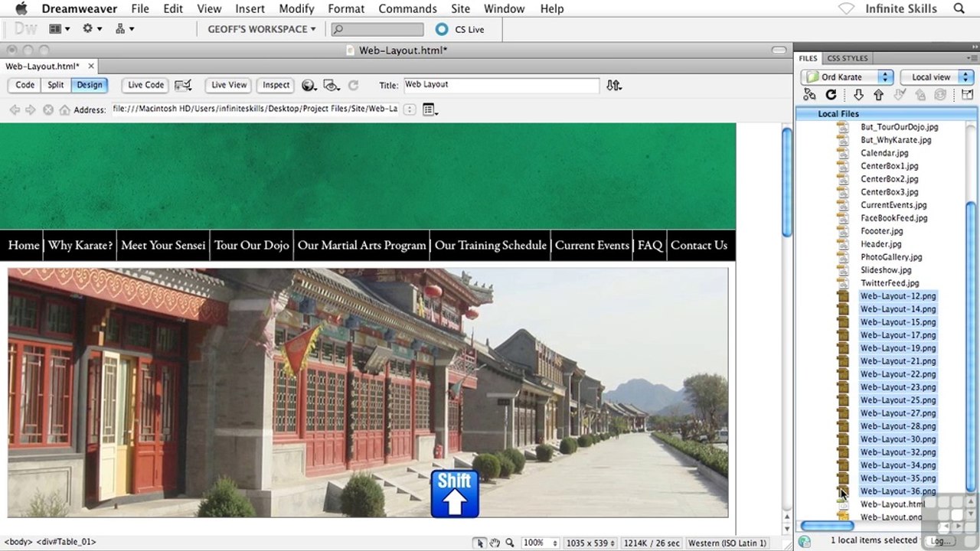Toggle Live Code mode
This screenshot has width=980, height=551.
pyautogui.click(x=145, y=85)
